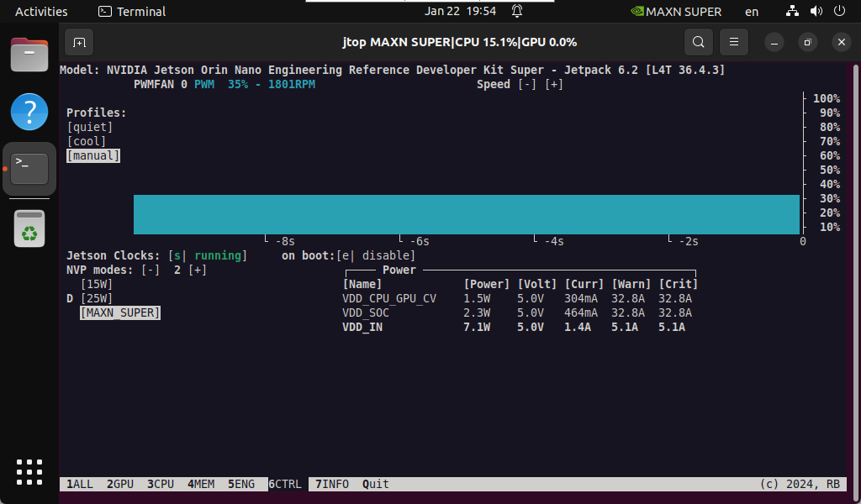Image resolution: width=861 pixels, height=504 pixels.
Task: Open Trash from the dock
Action: coord(29,228)
